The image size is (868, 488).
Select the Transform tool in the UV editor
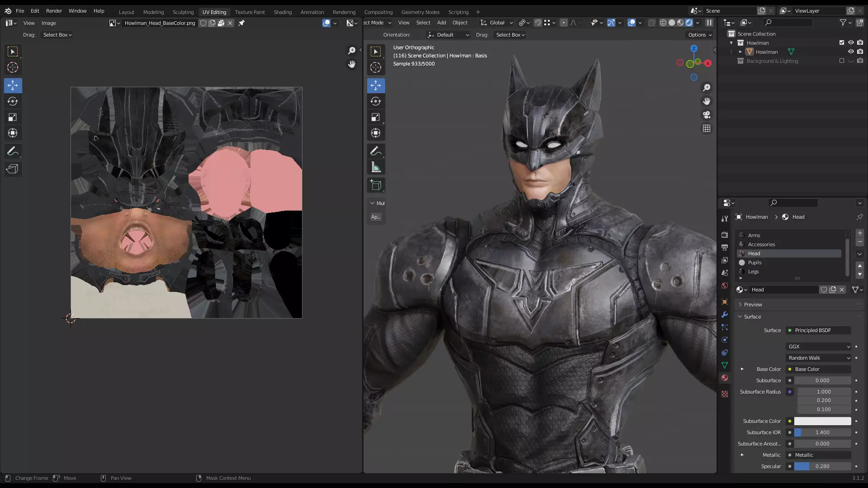pyautogui.click(x=13, y=133)
